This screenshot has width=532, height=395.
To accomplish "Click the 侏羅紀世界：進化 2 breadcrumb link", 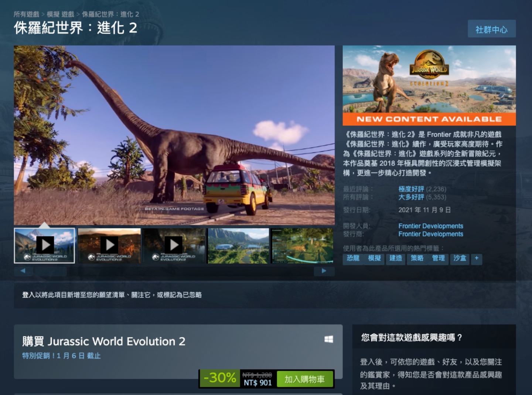I will (110, 14).
